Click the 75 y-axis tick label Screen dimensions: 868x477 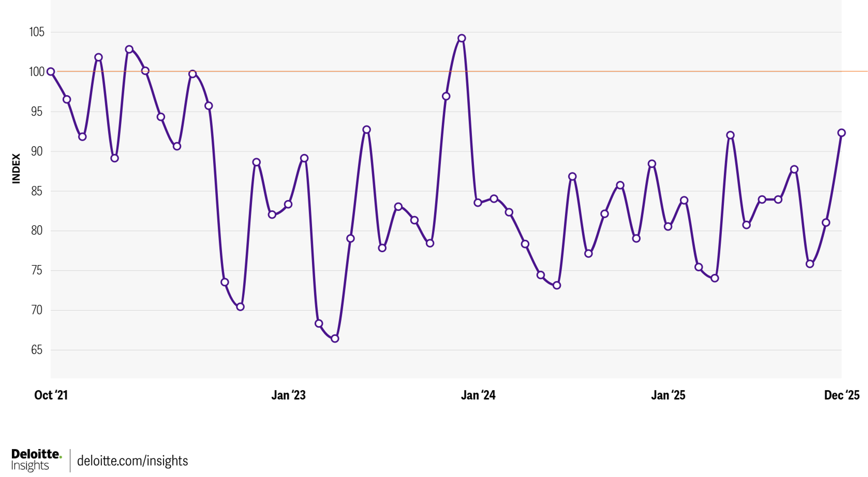point(37,271)
